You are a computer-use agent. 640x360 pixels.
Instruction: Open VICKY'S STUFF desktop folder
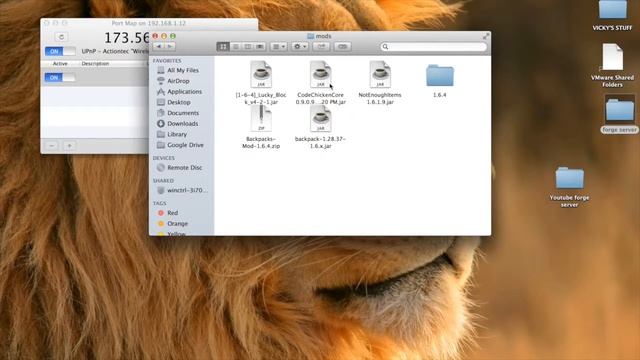pyautogui.click(x=612, y=10)
